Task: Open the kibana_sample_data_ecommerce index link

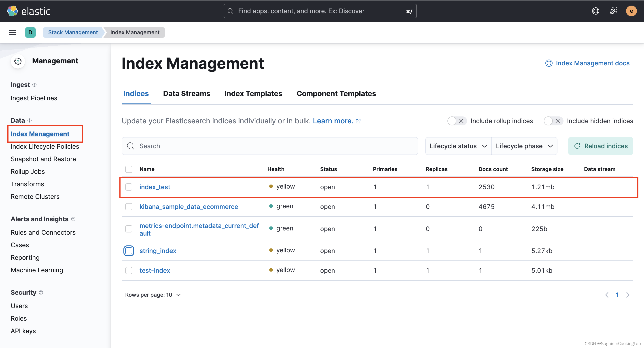Action: pyautogui.click(x=189, y=206)
